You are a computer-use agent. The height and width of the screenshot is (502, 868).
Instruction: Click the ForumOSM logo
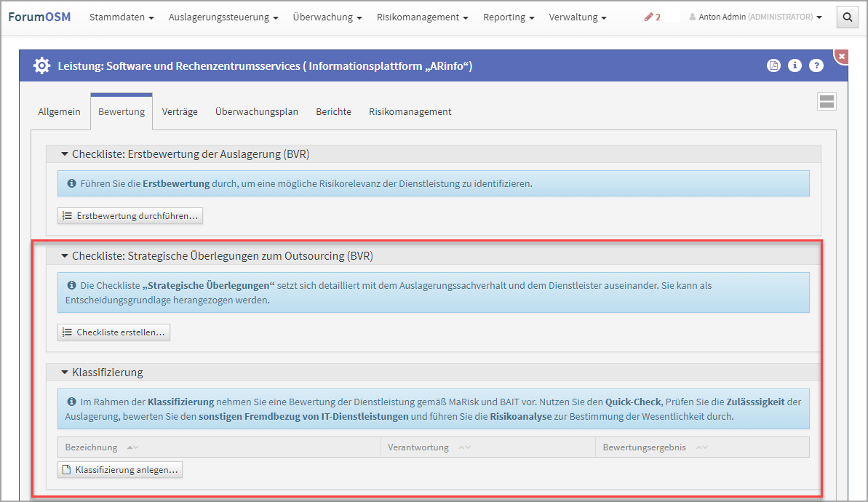[39, 17]
